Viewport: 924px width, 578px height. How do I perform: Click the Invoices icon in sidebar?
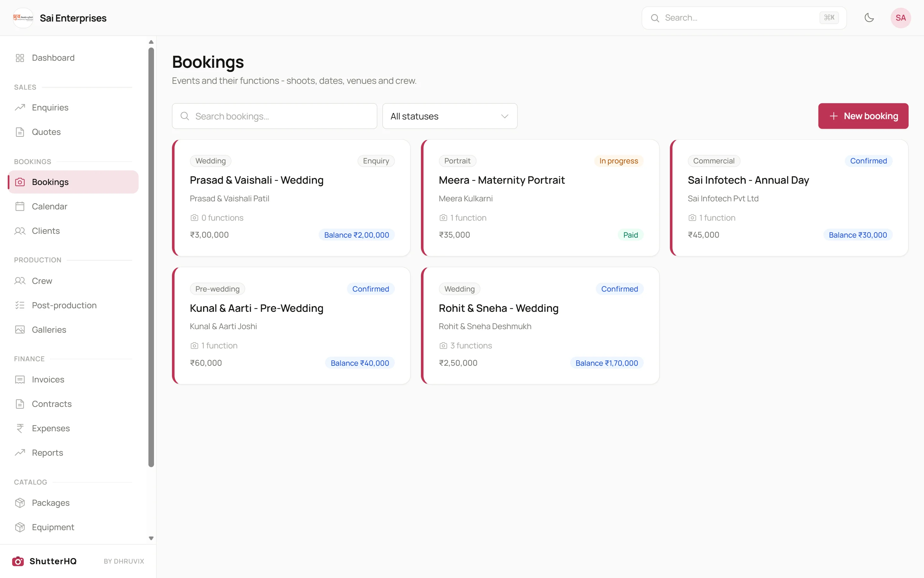(x=20, y=380)
